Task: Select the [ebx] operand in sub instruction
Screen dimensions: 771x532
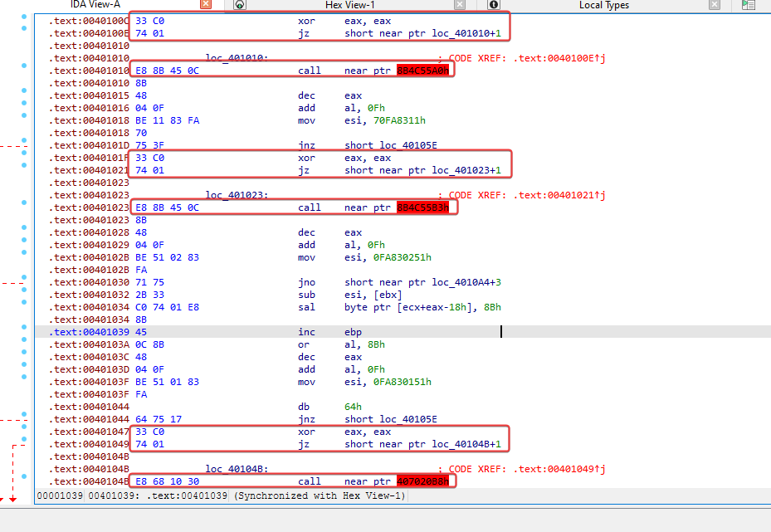Action: 388,295
